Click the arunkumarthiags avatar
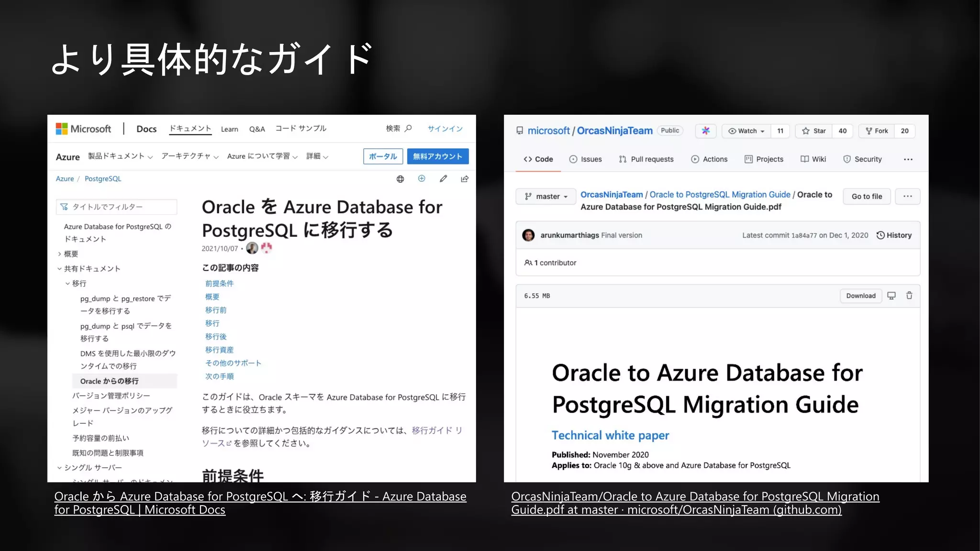The height and width of the screenshot is (551, 980). tap(528, 235)
